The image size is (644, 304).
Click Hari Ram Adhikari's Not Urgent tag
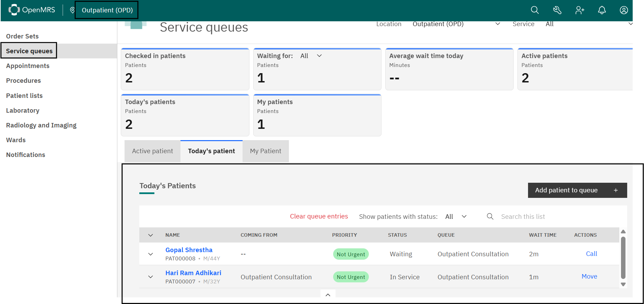coord(351,277)
